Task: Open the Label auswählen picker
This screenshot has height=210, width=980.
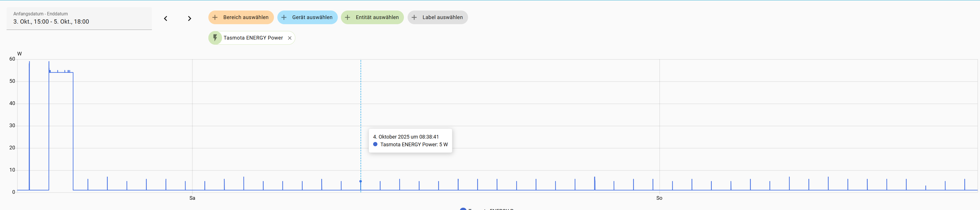Action: click(442, 17)
